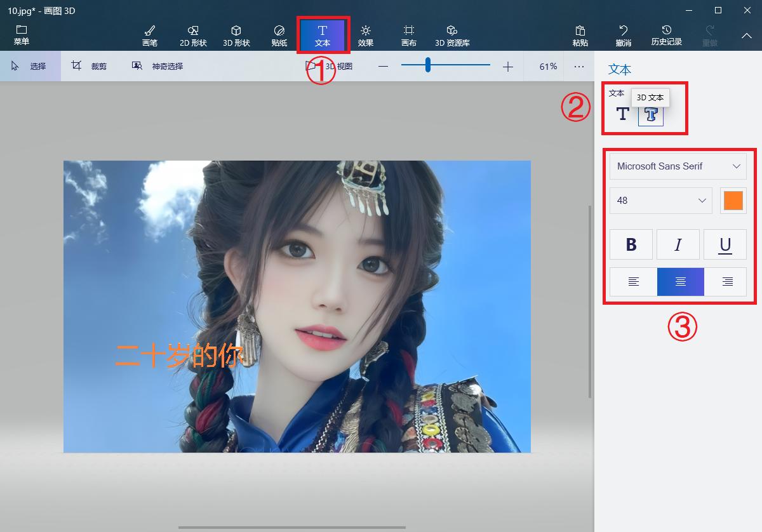Select the 2D 文本 option
This screenshot has height=532, width=762.
tap(622, 114)
